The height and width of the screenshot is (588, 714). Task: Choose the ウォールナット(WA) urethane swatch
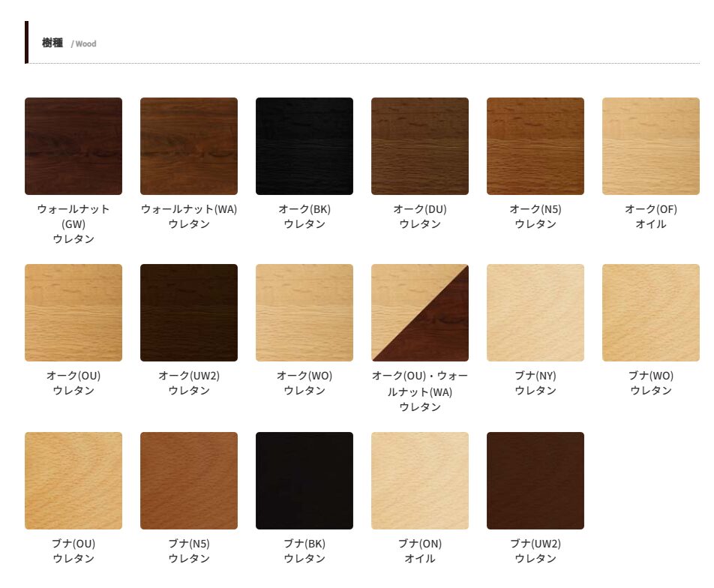(189, 146)
